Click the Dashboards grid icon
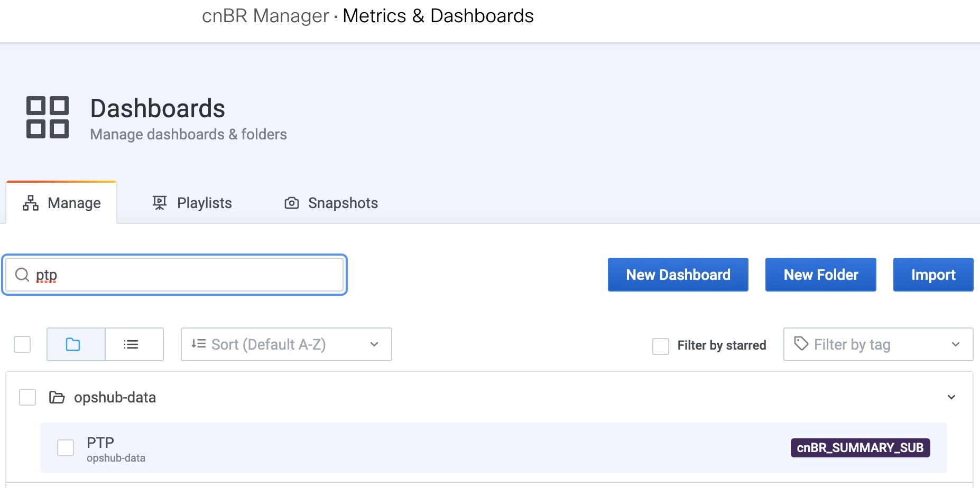Screen dimensions: 980x488 [x=48, y=117]
